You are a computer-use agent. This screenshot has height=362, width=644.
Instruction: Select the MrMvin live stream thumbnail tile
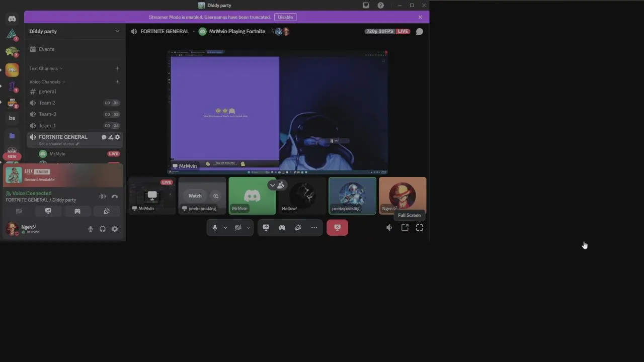click(152, 196)
